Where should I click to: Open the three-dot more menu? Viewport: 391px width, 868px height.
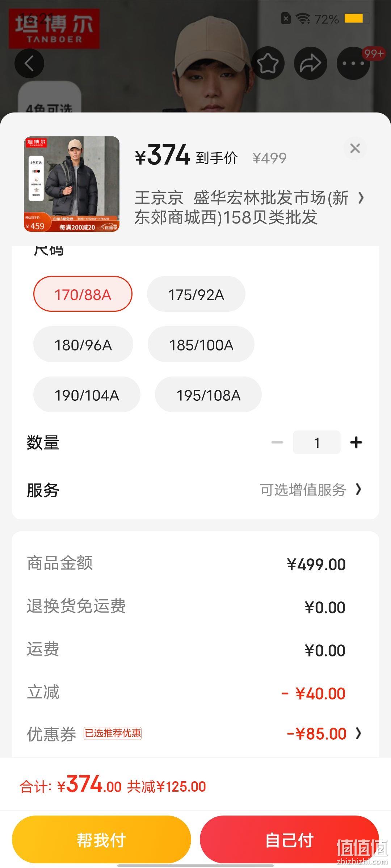(353, 63)
